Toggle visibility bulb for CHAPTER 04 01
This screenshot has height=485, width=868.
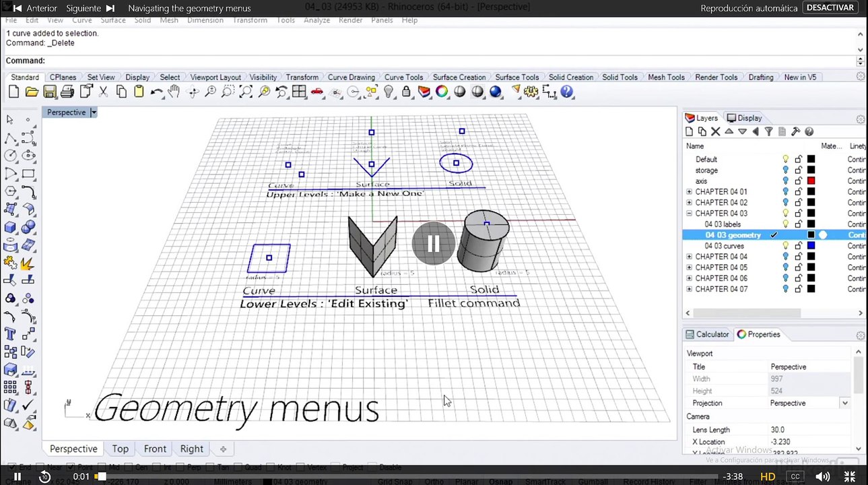[785, 192]
